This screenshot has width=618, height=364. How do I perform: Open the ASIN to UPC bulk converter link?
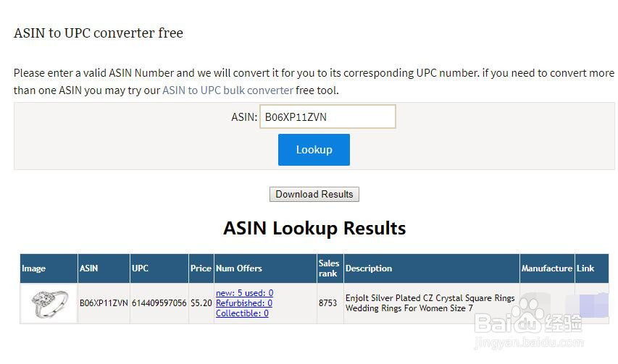coord(227,90)
